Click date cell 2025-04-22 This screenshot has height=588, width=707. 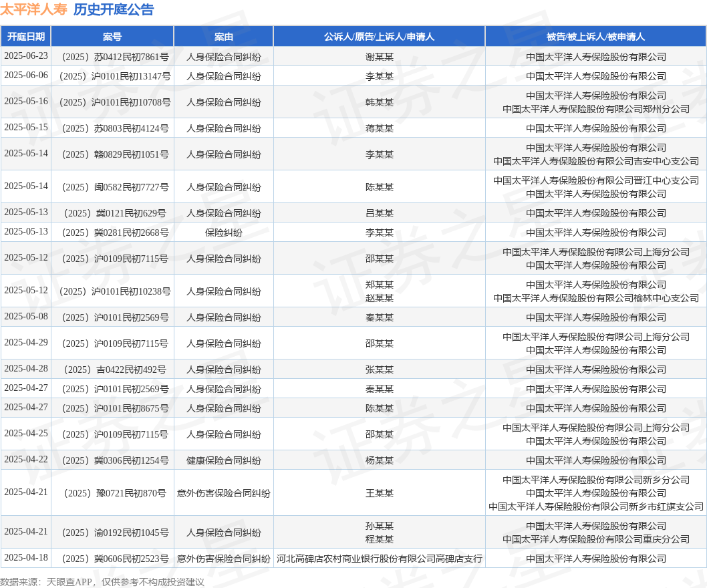(x=25, y=460)
